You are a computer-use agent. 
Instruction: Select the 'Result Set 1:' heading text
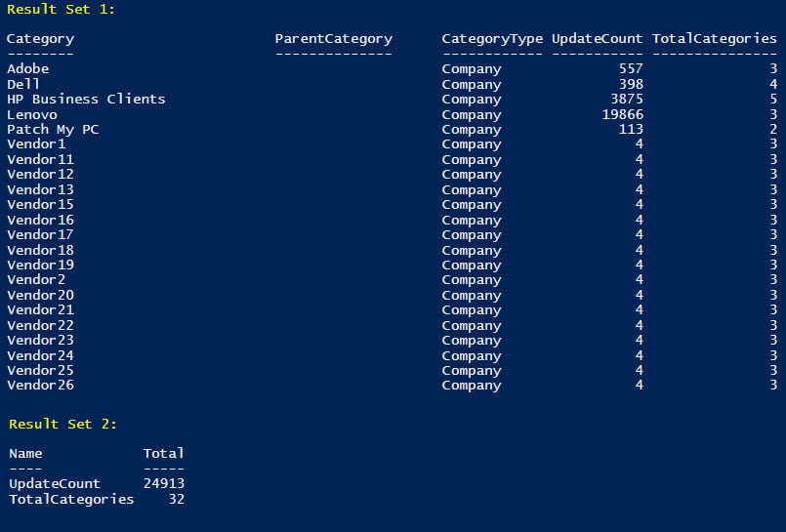pos(61,9)
